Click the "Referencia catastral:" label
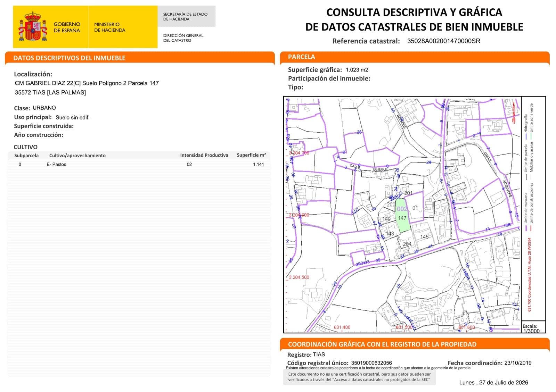The height and width of the screenshot is (392, 556). 366,41
